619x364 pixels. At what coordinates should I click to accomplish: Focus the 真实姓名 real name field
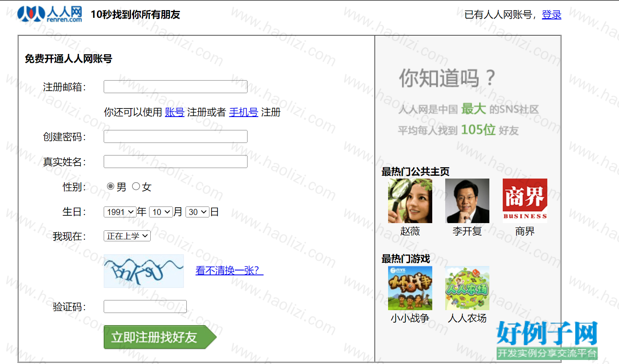[x=175, y=162]
